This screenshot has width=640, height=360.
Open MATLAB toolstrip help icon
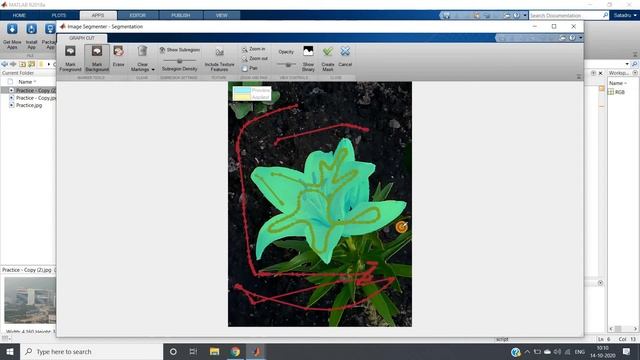point(516,16)
